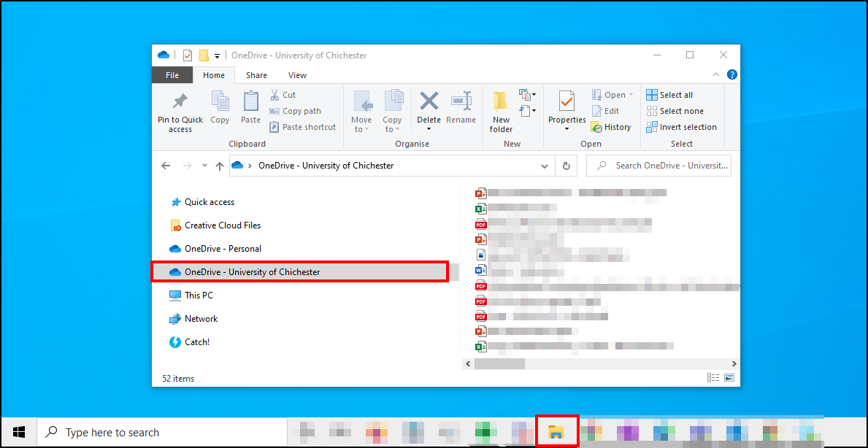Viewport: 868px width, 448px height.
Task: Click Select all in the ribbon
Action: (x=669, y=95)
